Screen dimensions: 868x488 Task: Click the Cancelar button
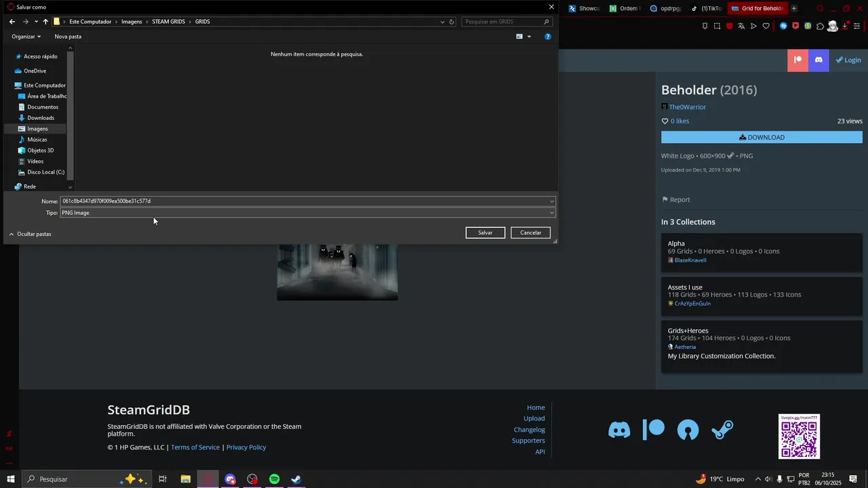(531, 232)
